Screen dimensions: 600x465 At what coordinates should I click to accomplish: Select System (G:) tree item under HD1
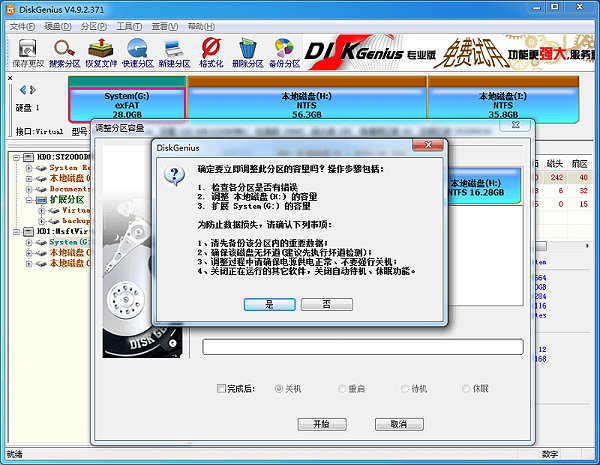tap(69, 242)
